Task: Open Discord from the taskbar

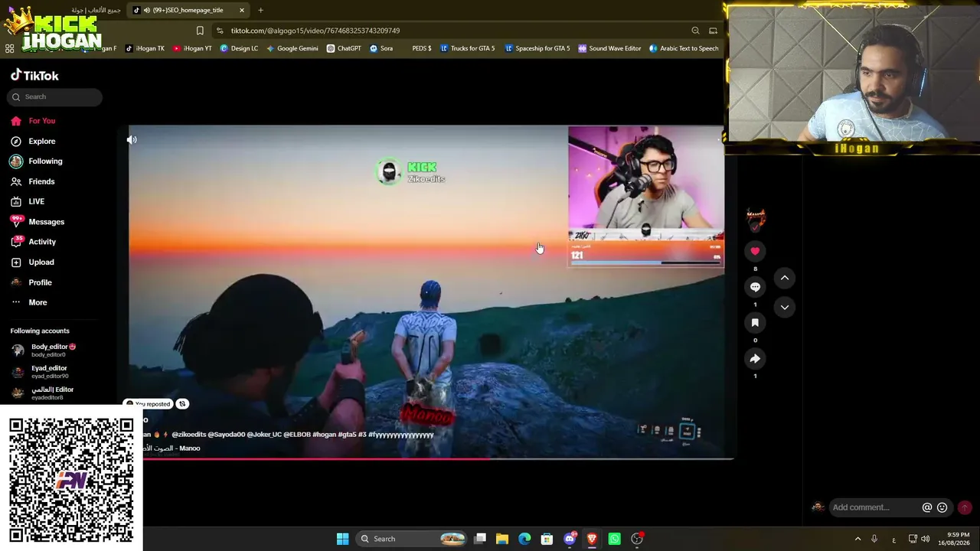Action: pyautogui.click(x=570, y=539)
